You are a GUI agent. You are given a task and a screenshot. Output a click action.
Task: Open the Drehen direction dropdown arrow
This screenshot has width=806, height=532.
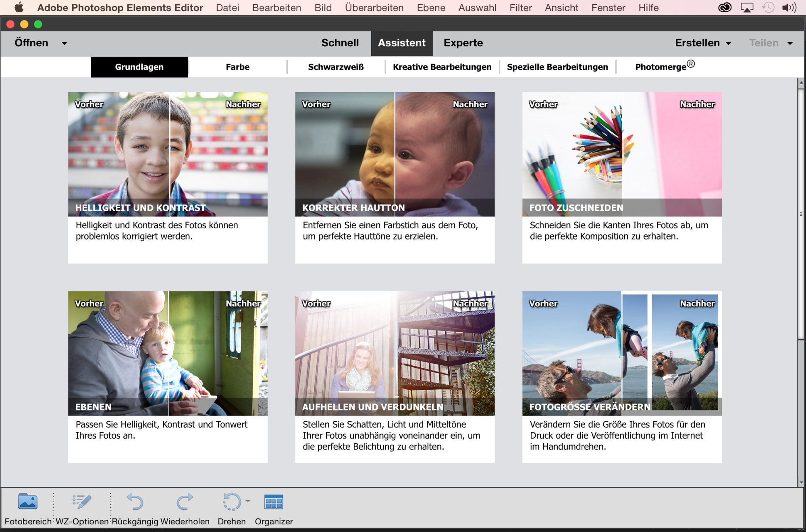click(x=248, y=501)
